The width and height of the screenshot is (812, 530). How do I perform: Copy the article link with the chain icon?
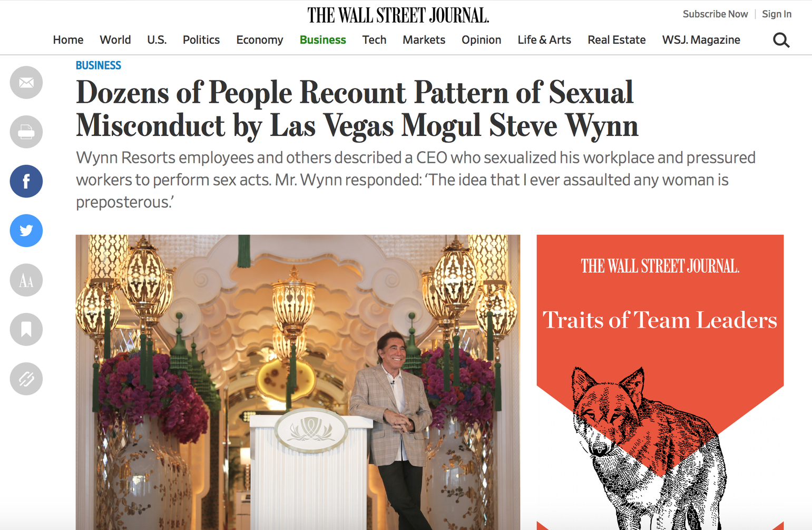pyautogui.click(x=26, y=379)
